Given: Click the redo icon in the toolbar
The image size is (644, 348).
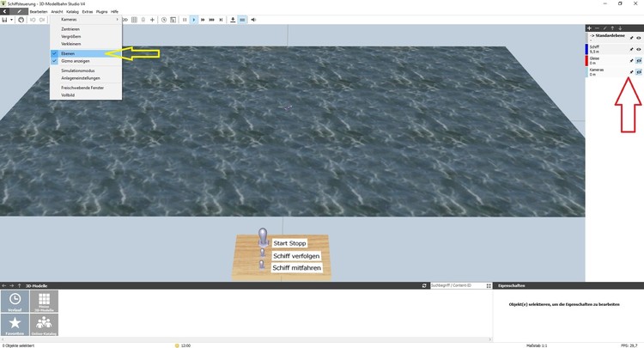Looking at the screenshot, I should [42, 20].
